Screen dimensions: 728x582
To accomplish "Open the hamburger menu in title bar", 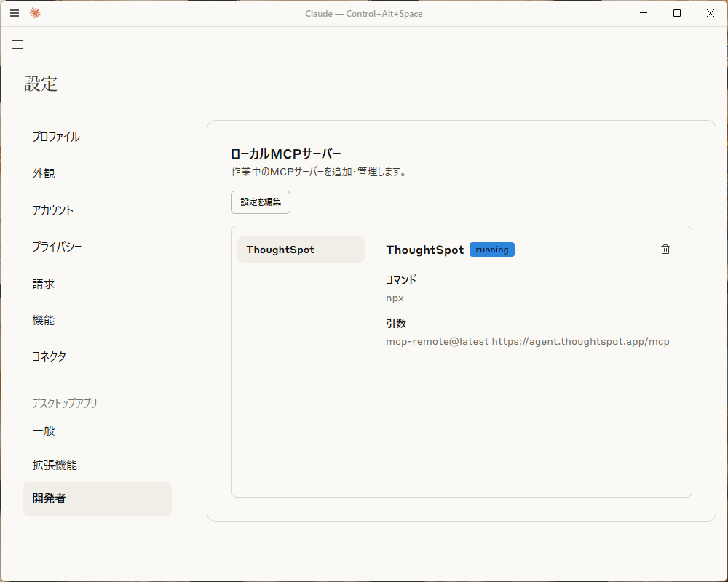I will point(15,13).
